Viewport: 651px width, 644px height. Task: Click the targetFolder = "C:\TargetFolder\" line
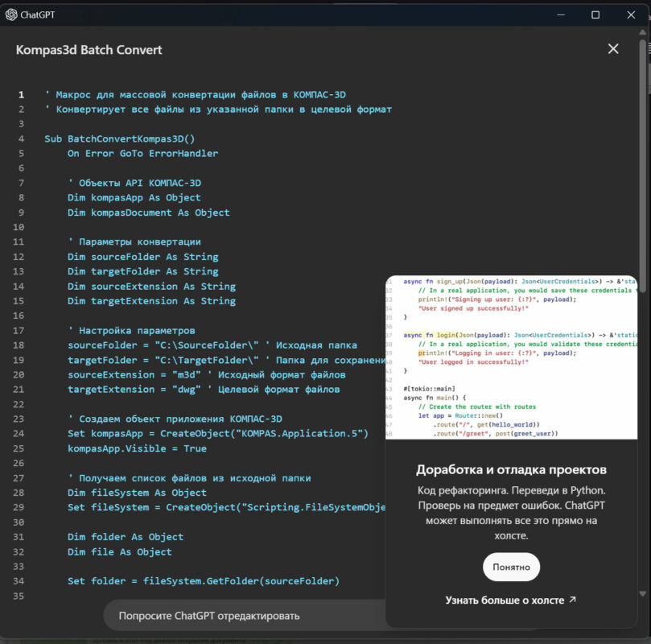coord(227,360)
